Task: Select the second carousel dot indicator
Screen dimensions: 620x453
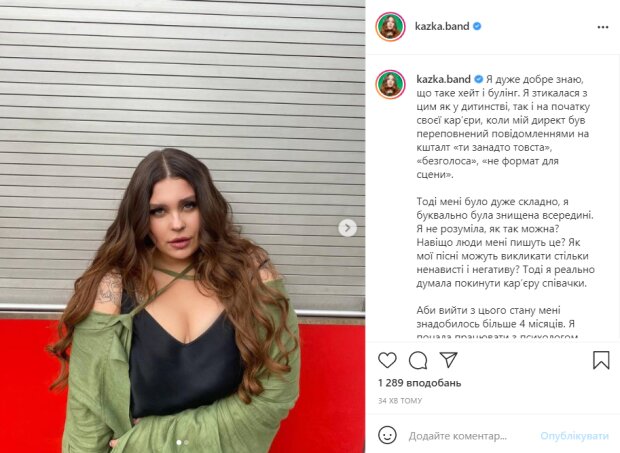Action: point(186,442)
